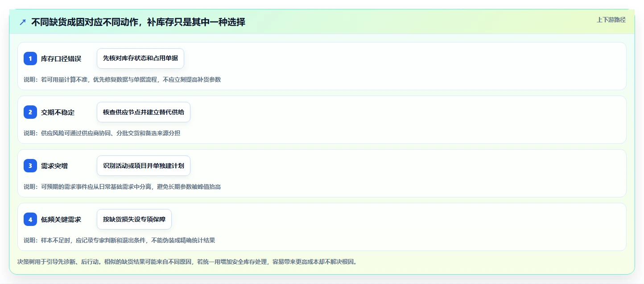Click the note starting 说明：若可用量计算不准
The height and width of the screenshot is (284, 644).
[x=122, y=79]
